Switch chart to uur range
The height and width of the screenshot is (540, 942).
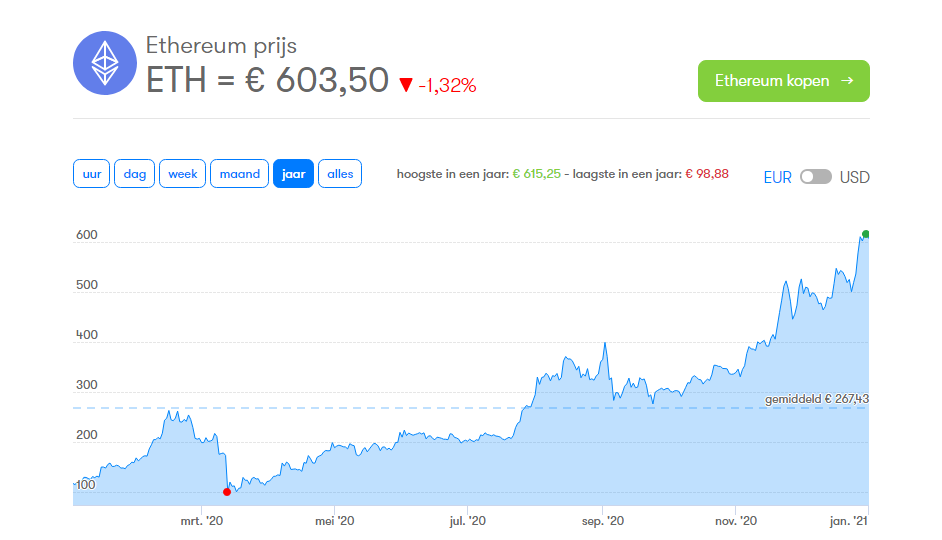[91, 174]
